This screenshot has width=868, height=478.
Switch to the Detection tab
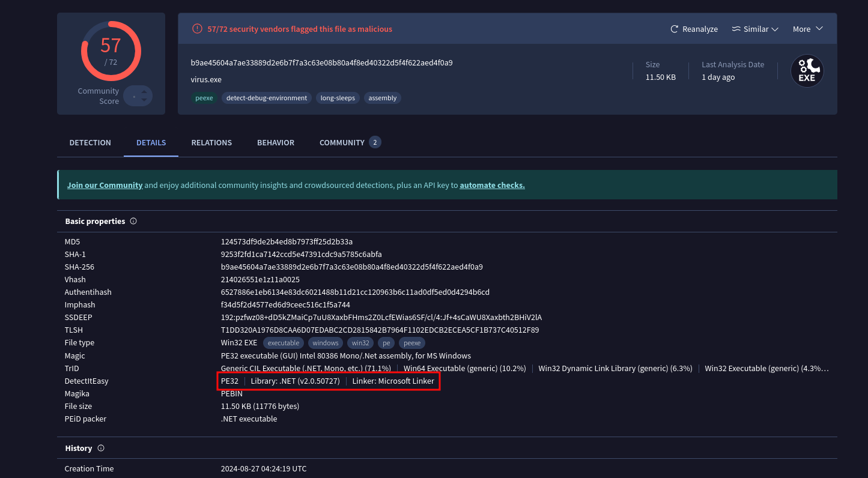tap(90, 142)
